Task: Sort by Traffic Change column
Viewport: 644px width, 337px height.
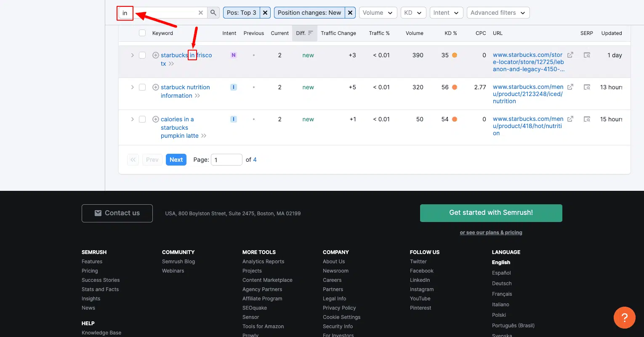Action: [x=338, y=33]
